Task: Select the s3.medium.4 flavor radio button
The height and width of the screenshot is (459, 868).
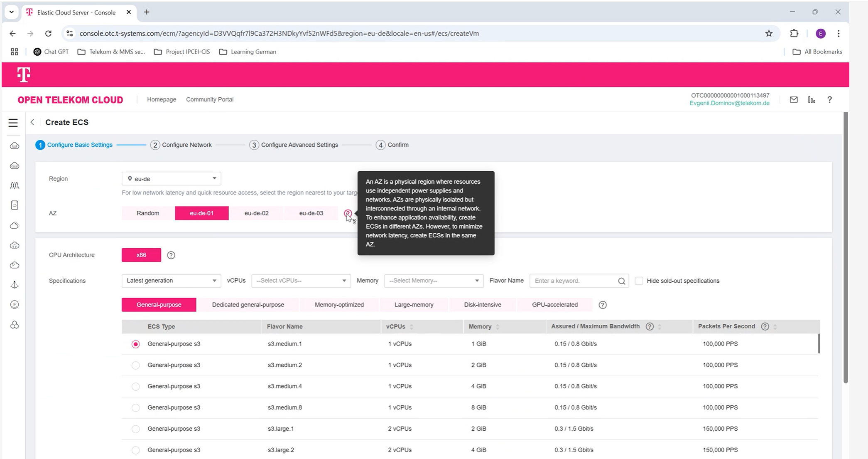Action: (x=135, y=387)
